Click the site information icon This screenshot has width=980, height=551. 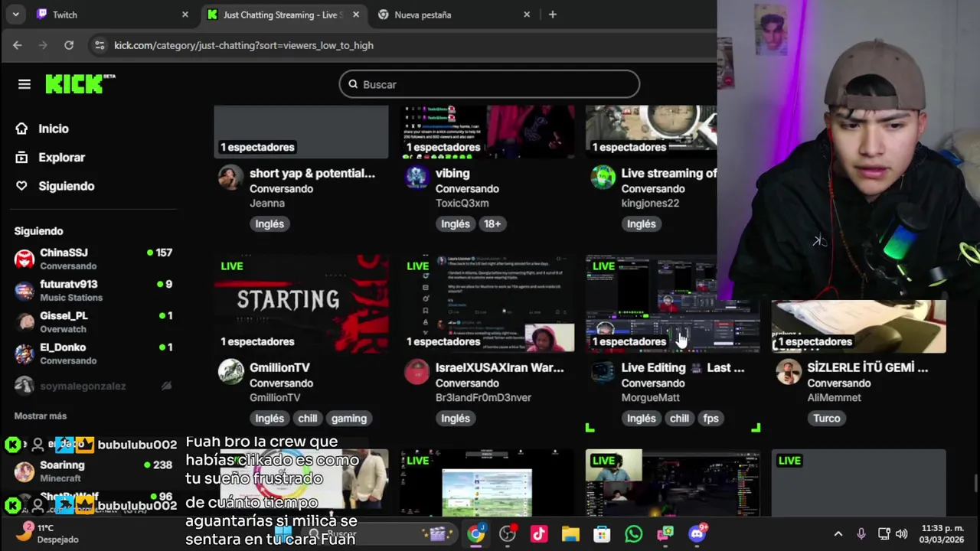point(100,45)
